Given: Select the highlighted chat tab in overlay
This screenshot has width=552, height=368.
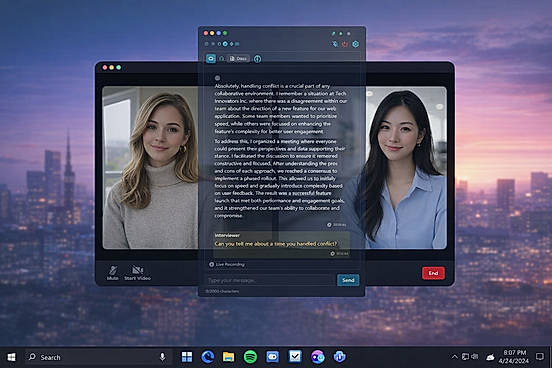Looking at the screenshot, I should click(x=211, y=58).
